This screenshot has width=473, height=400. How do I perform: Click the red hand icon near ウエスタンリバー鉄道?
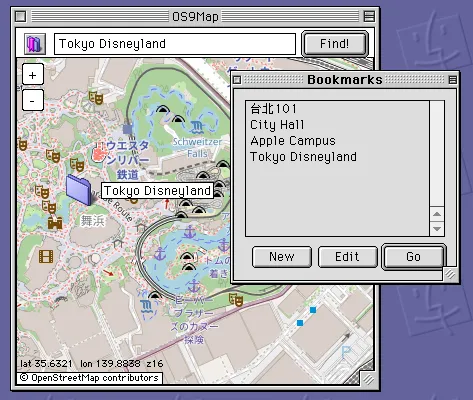click(98, 154)
